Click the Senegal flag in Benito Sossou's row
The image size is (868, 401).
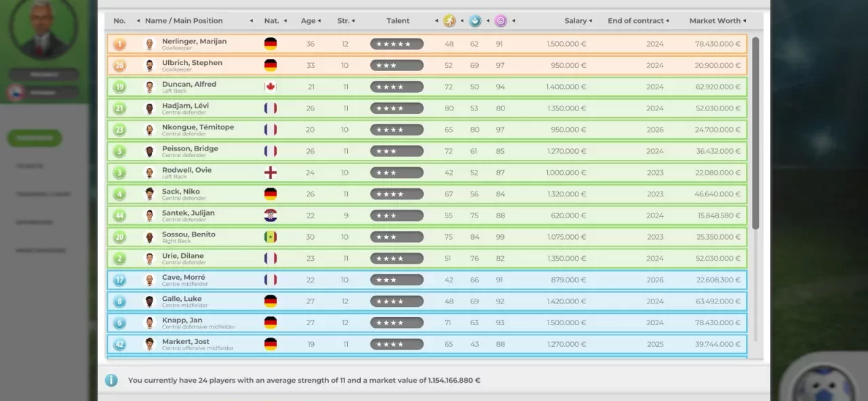tap(271, 237)
